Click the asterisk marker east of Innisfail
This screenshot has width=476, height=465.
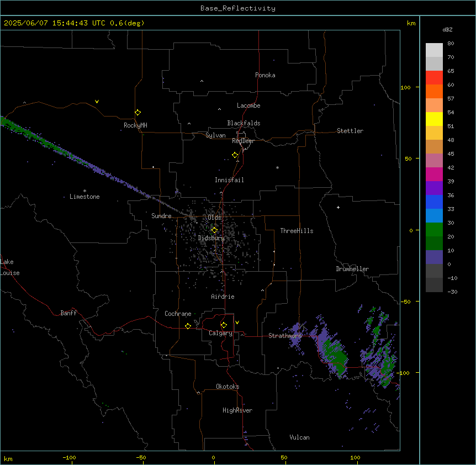(277, 167)
